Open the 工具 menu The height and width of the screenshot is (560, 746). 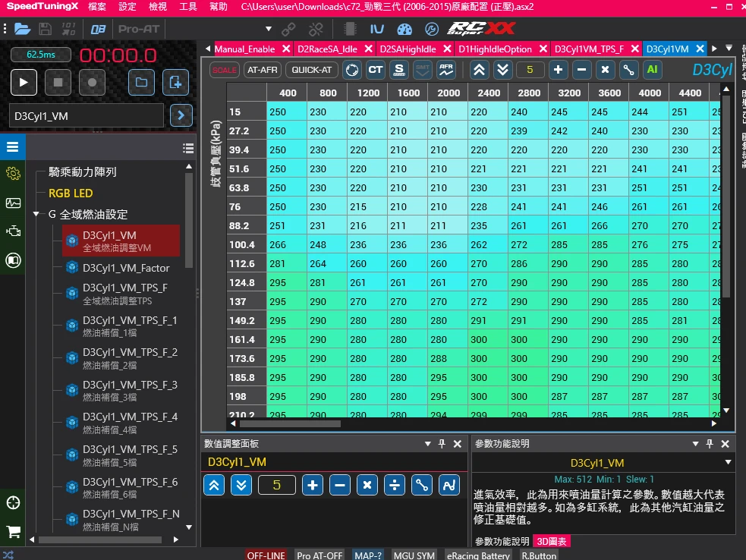[188, 7]
